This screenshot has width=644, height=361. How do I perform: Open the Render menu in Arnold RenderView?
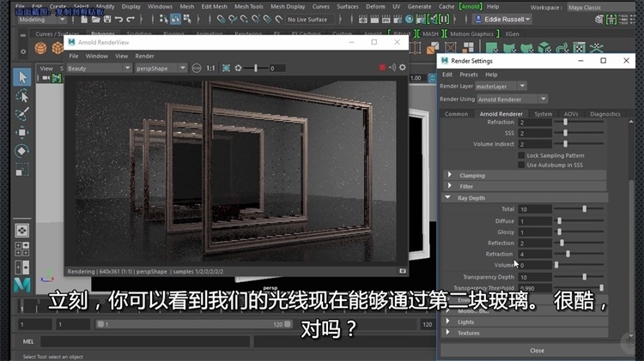tap(144, 56)
